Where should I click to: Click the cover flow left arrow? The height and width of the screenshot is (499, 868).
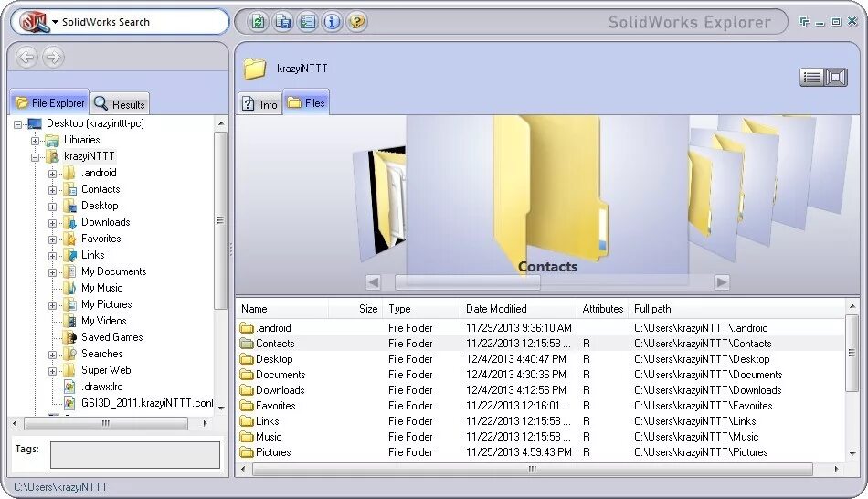click(373, 282)
